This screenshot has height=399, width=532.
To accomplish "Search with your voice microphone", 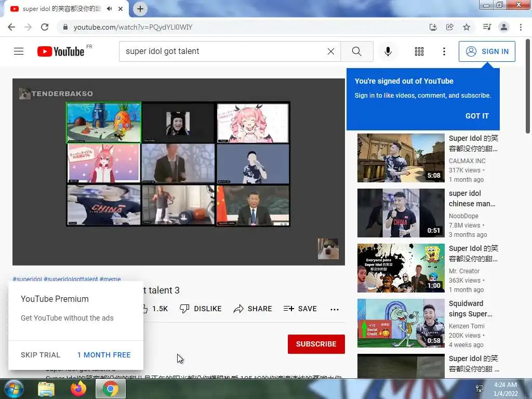I will click(x=388, y=51).
